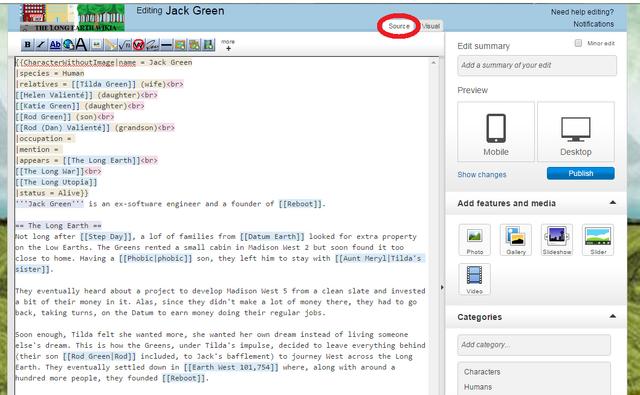Add a Gallery from features panel

516,240
